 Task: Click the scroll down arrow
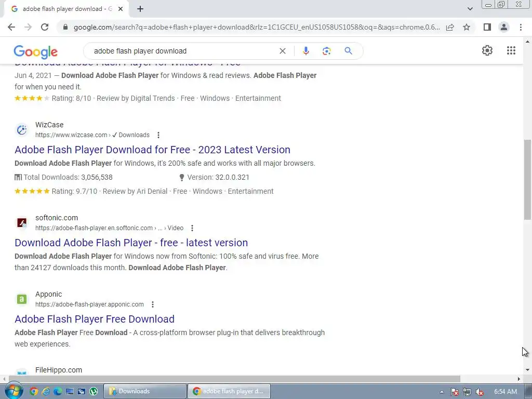coord(527,370)
